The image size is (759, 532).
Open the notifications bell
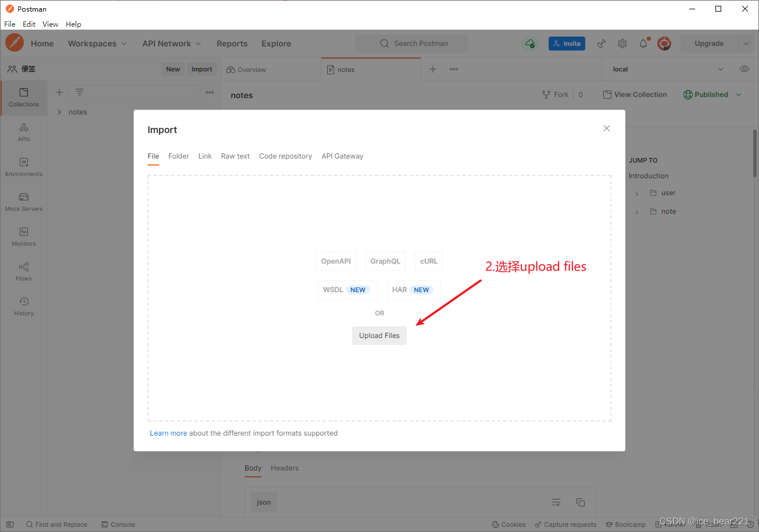(x=643, y=44)
